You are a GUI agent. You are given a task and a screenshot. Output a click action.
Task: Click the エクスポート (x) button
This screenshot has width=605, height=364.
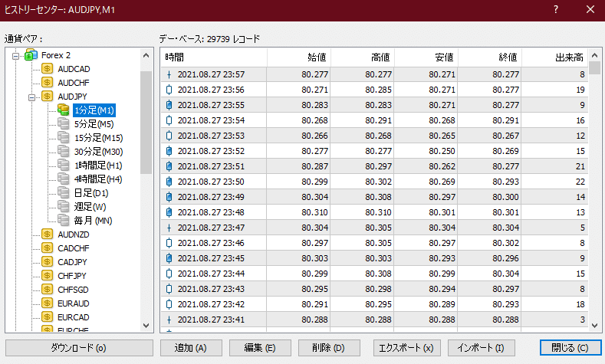tap(406, 348)
